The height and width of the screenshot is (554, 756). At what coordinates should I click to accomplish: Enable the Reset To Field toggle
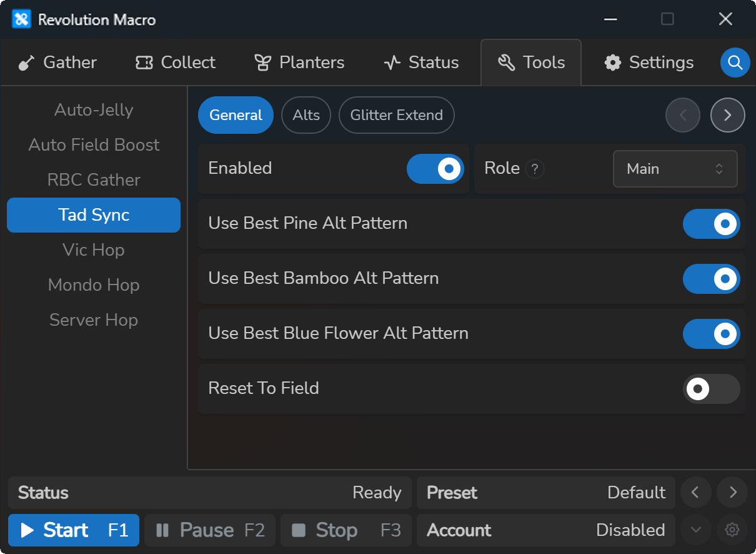click(712, 389)
